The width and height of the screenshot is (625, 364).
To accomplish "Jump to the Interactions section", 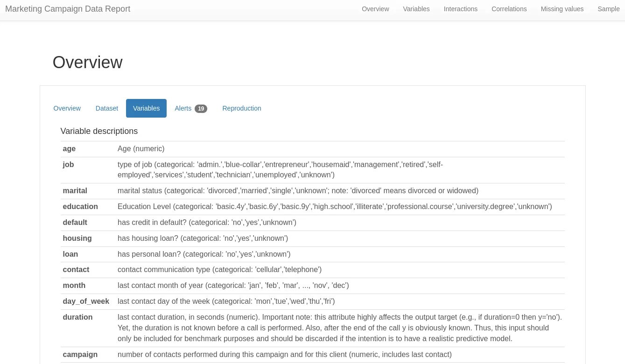I will coord(461,9).
